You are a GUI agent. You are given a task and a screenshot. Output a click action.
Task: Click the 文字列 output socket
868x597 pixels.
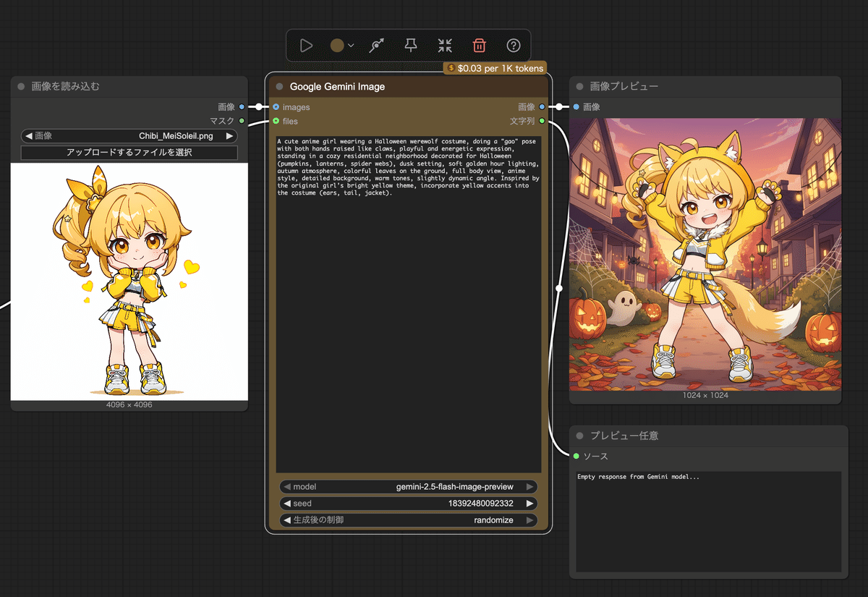click(542, 121)
